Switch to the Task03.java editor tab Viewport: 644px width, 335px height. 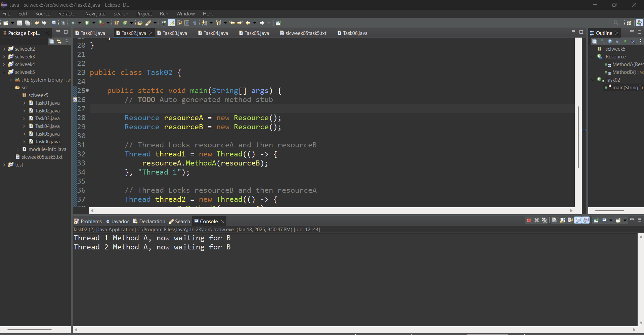174,33
